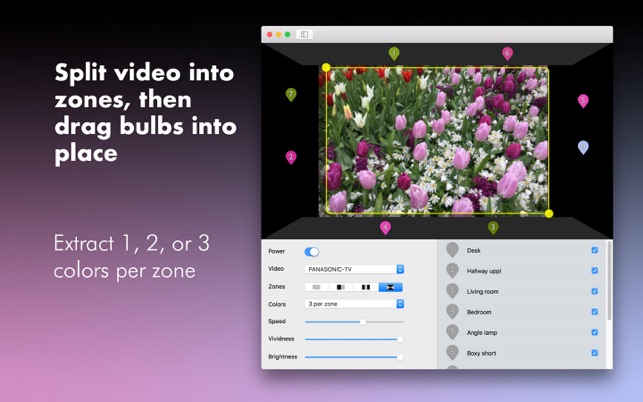Select green bulb pin 3 below the video
The image size is (643, 402).
coord(493,228)
